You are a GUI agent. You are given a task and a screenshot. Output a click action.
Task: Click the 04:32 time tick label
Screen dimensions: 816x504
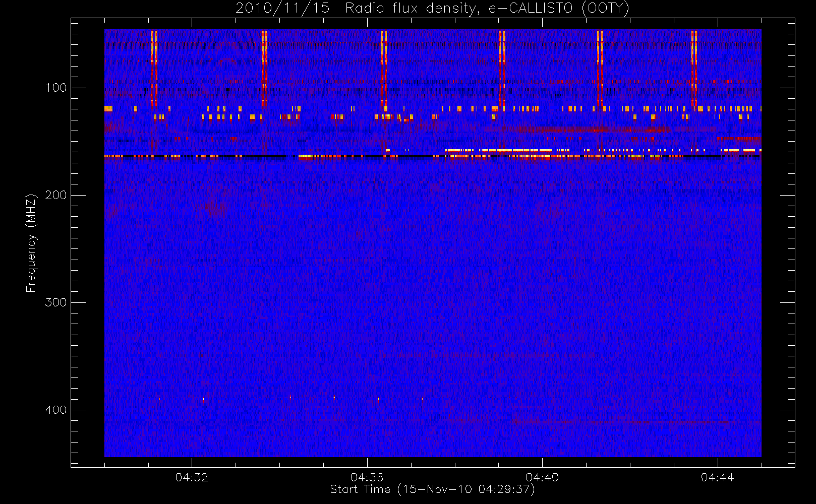coord(192,477)
